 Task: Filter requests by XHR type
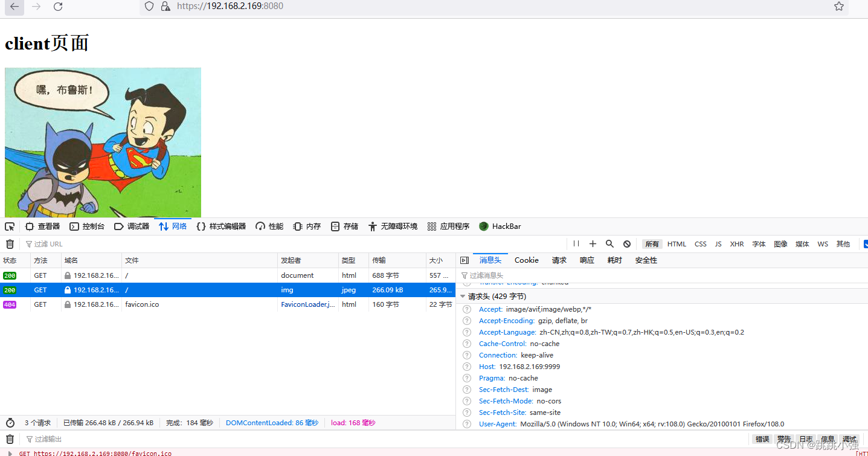(737, 244)
